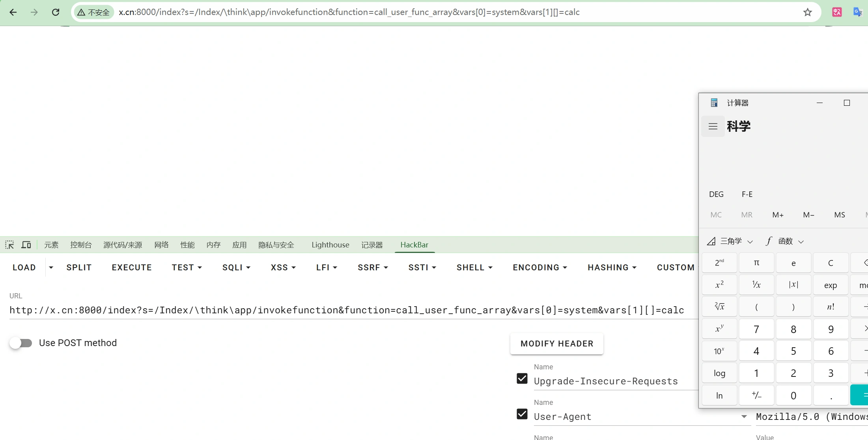Switch to the Lighthouse DevTools tab
The height and width of the screenshot is (440, 868).
coord(330,245)
